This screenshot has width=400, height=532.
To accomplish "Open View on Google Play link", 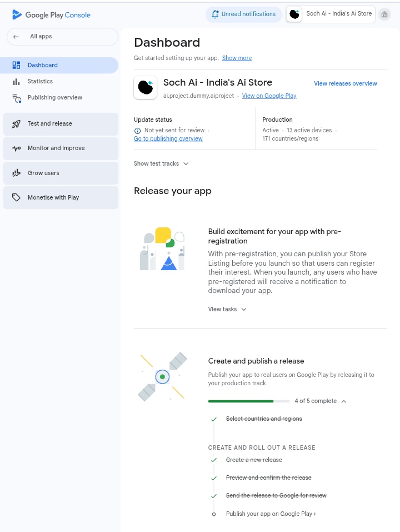I will click(x=269, y=96).
